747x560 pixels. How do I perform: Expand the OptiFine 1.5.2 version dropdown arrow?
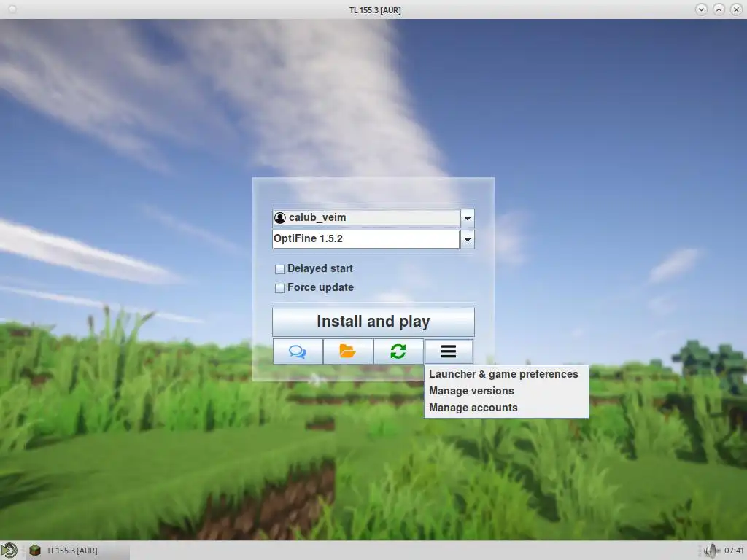click(x=468, y=239)
